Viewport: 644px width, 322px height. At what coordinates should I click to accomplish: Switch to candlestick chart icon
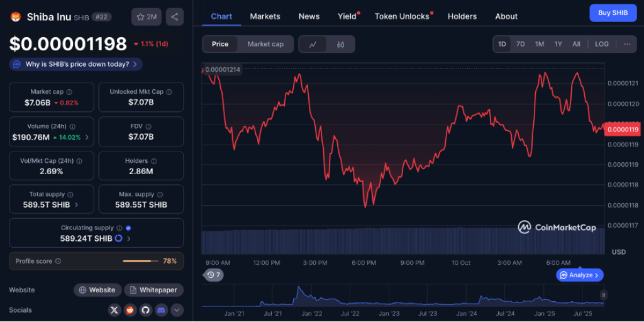click(x=340, y=44)
